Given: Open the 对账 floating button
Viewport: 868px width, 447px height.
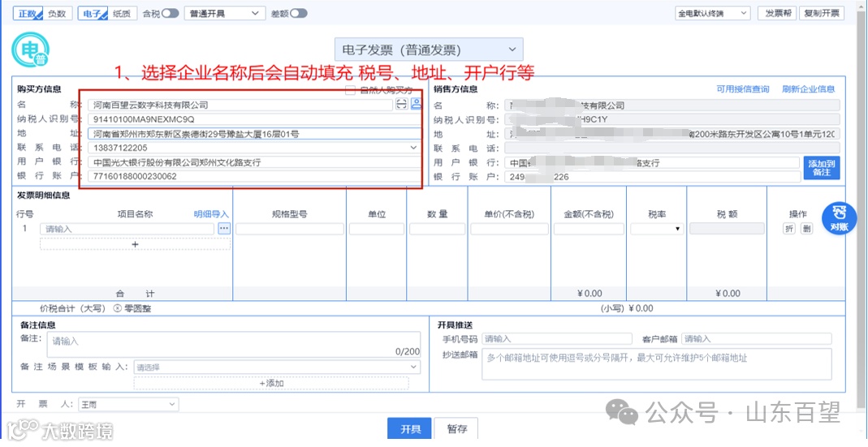Looking at the screenshot, I should (839, 218).
